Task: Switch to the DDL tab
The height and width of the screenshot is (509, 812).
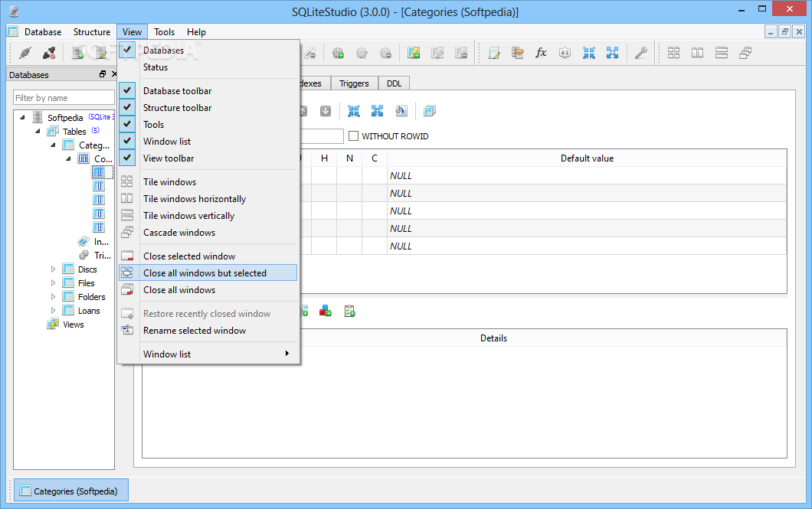Action: (394, 83)
